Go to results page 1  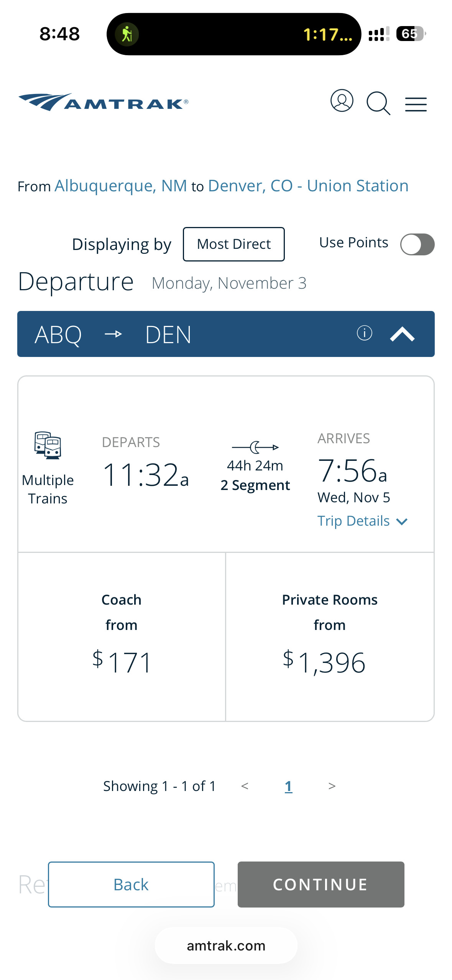click(288, 787)
